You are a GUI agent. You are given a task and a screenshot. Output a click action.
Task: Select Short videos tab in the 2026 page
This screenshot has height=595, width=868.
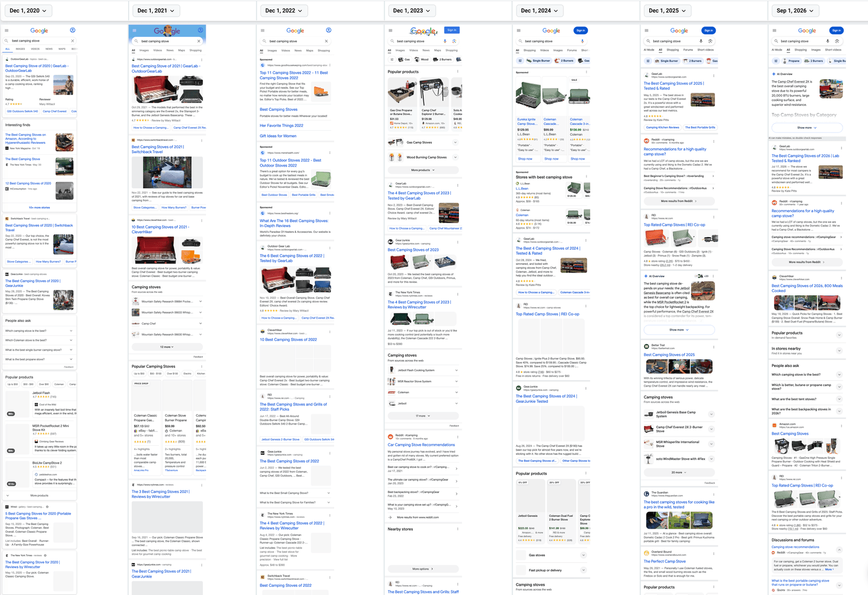833,50
